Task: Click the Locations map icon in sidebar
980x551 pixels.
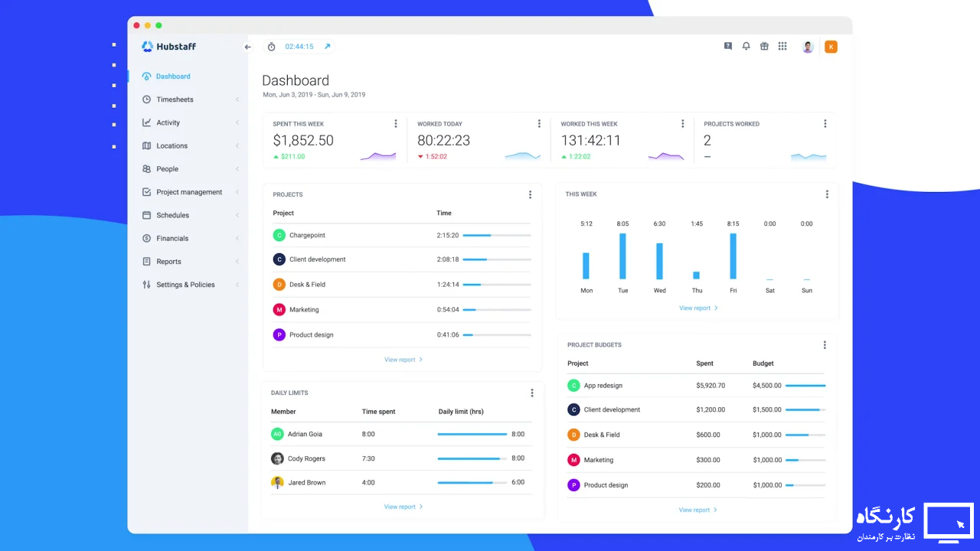Action: click(147, 145)
